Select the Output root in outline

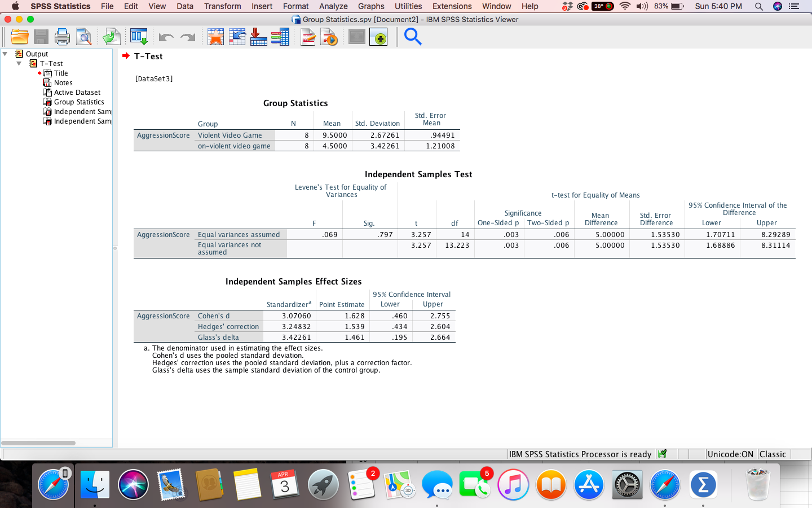pyautogui.click(x=37, y=54)
